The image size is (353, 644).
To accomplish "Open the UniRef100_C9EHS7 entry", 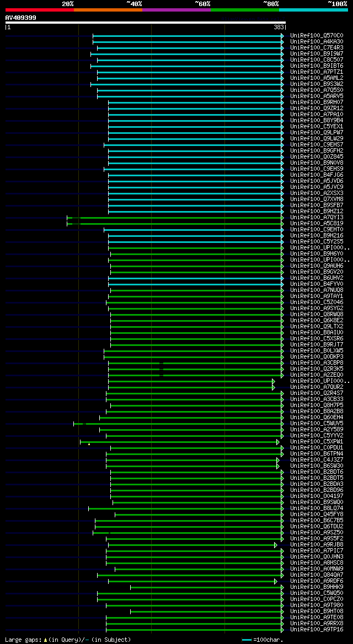I will click(x=317, y=144).
